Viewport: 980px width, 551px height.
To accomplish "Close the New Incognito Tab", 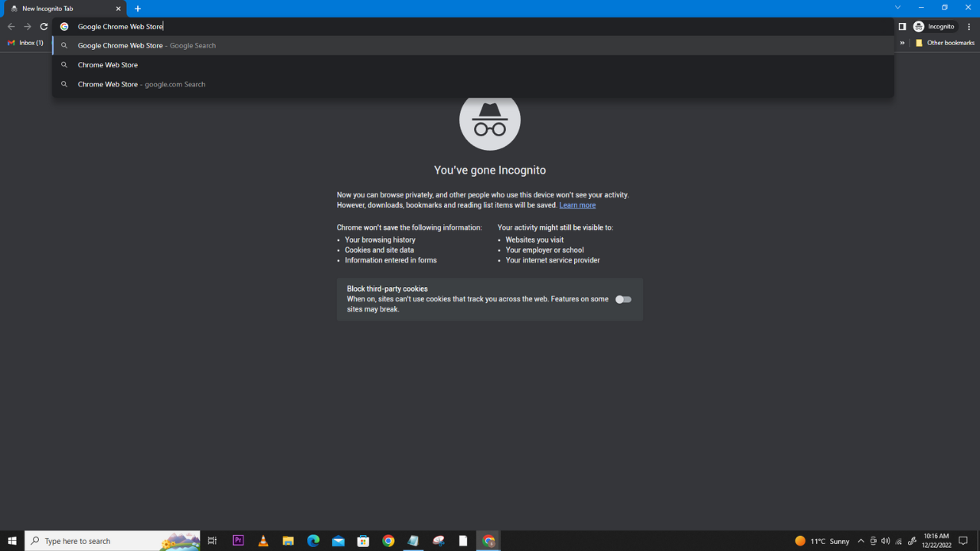I will click(x=119, y=8).
